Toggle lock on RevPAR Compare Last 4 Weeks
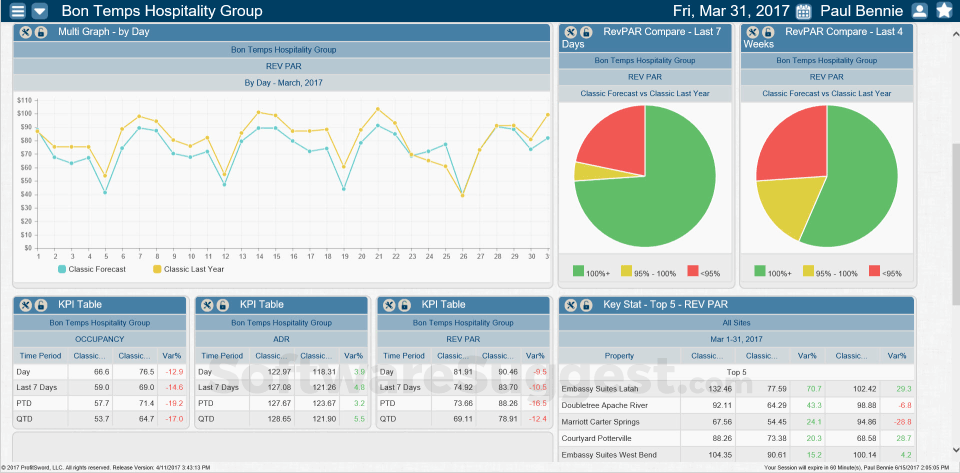 [x=768, y=32]
